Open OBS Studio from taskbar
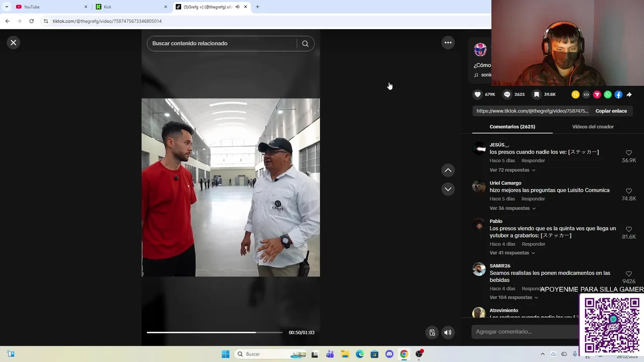644x362 pixels. (x=419, y=354)
